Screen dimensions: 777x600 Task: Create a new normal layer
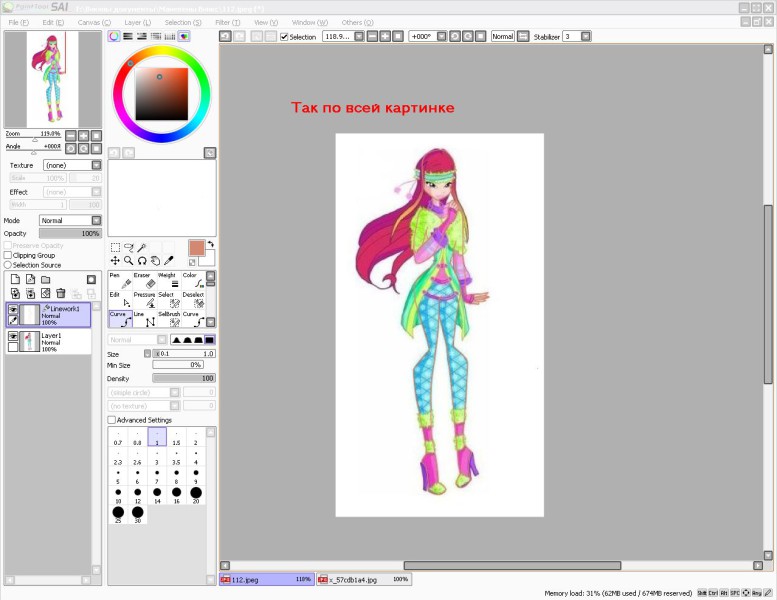tap(15, 279)
